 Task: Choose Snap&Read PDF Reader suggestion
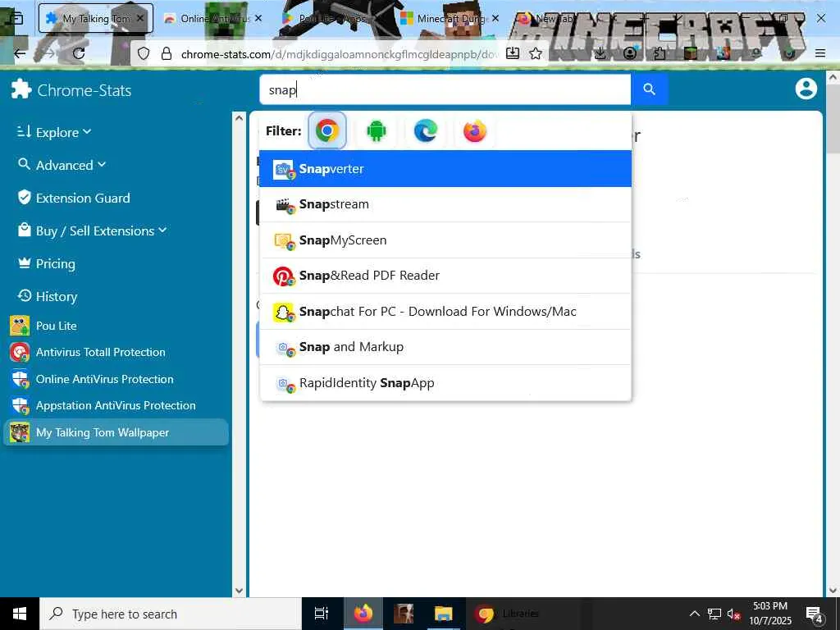445,276
